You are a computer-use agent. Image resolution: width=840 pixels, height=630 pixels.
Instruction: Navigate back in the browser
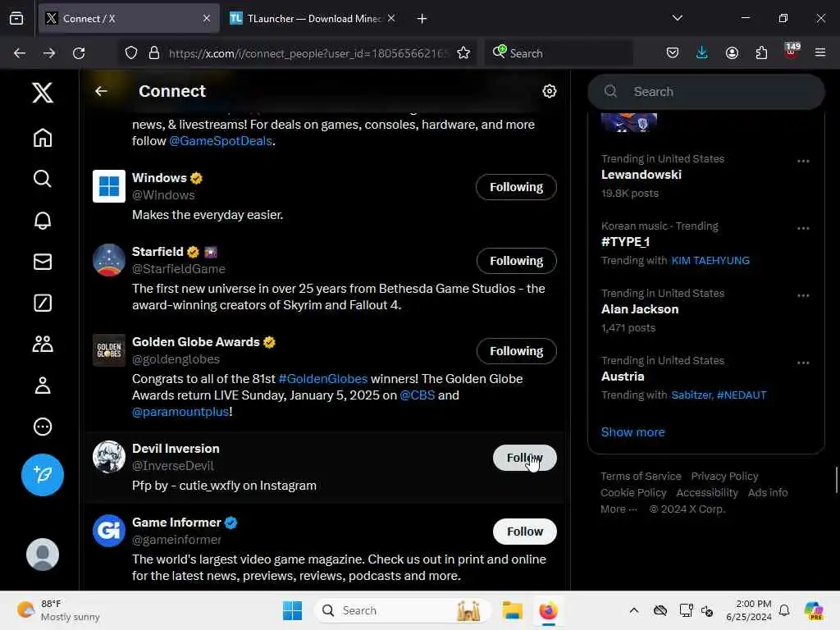pos(20,53)
